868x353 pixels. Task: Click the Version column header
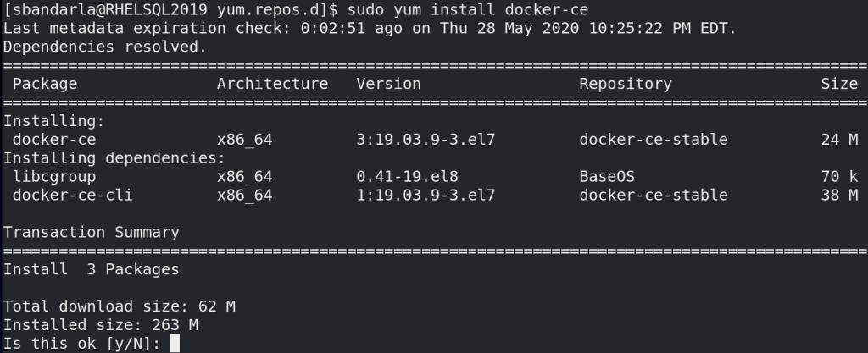coord(388,84)
